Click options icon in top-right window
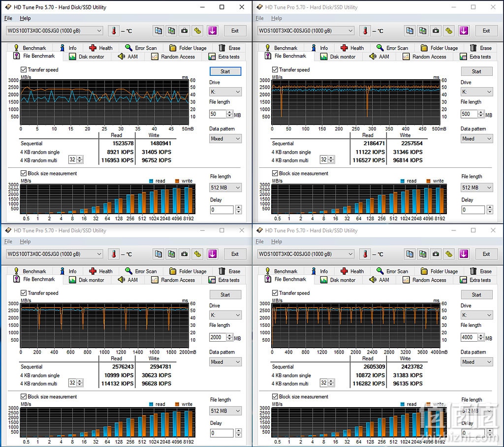The width and height of the screenshot is (504, 447). pyautogui.click(x=449, y=31)
